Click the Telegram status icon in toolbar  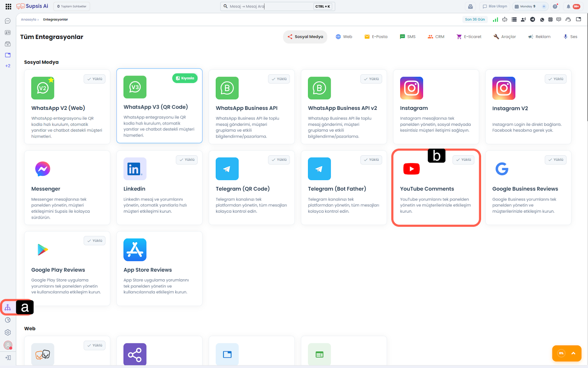[x=533, y=20]
